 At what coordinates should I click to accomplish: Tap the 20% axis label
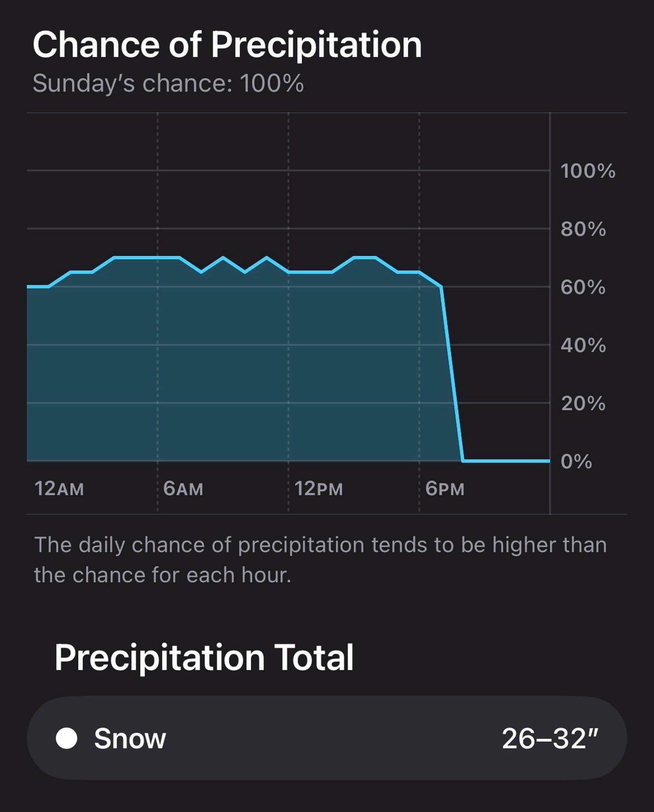[x=583, y=404]
